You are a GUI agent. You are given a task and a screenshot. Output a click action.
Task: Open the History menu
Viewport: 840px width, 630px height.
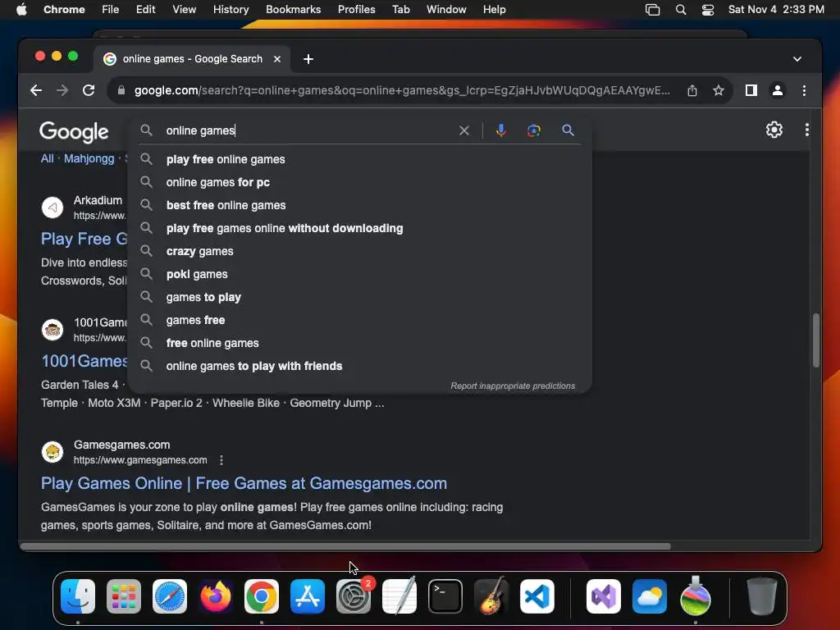pyautogui.click(x=231, y=10)
